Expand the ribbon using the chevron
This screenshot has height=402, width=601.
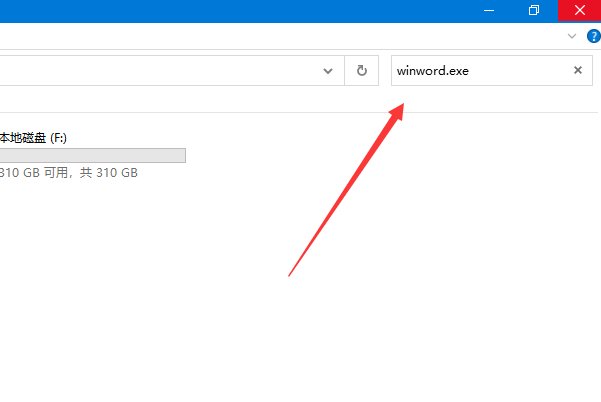[572, 36]
